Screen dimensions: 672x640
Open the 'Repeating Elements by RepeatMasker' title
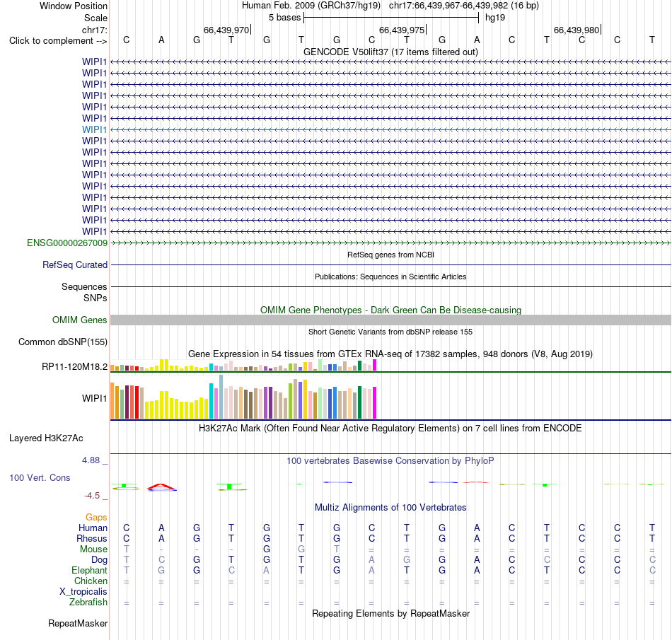pos(391,613)
